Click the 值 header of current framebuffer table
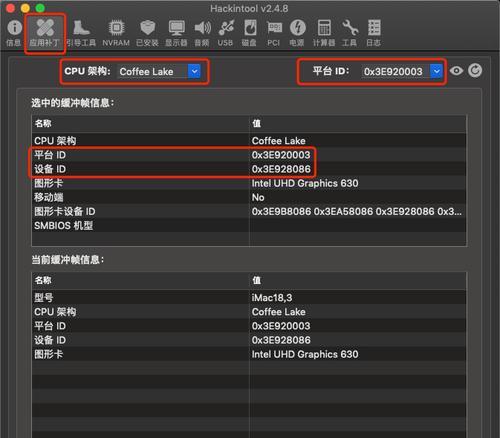500x438 pixels. coord(358,280)
